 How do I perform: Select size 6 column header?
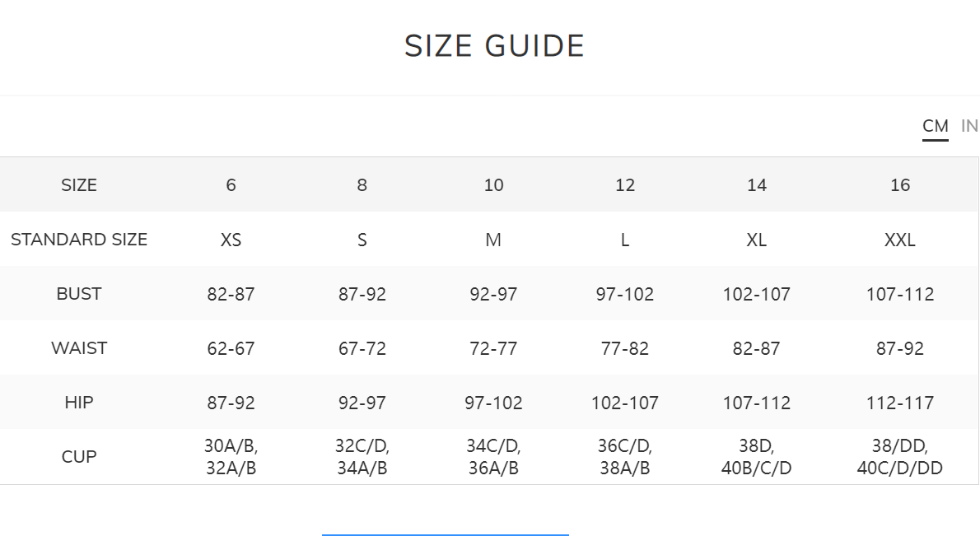(231, 185)
